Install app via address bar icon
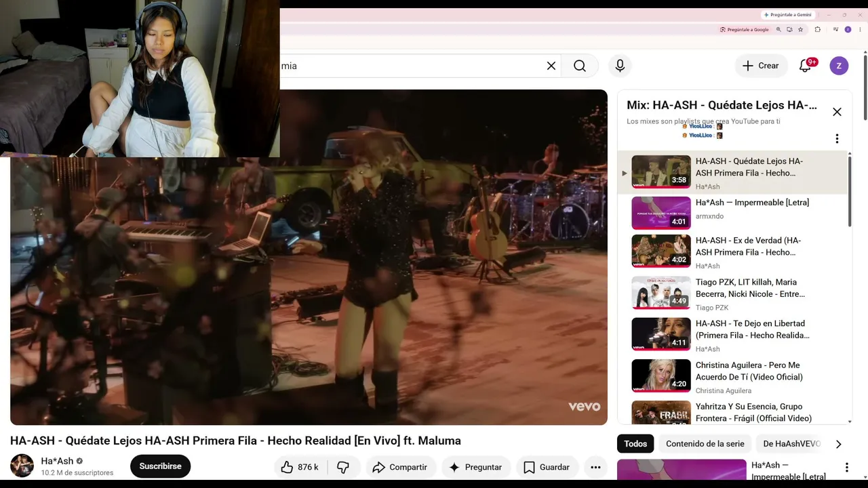 click(789, 30)
